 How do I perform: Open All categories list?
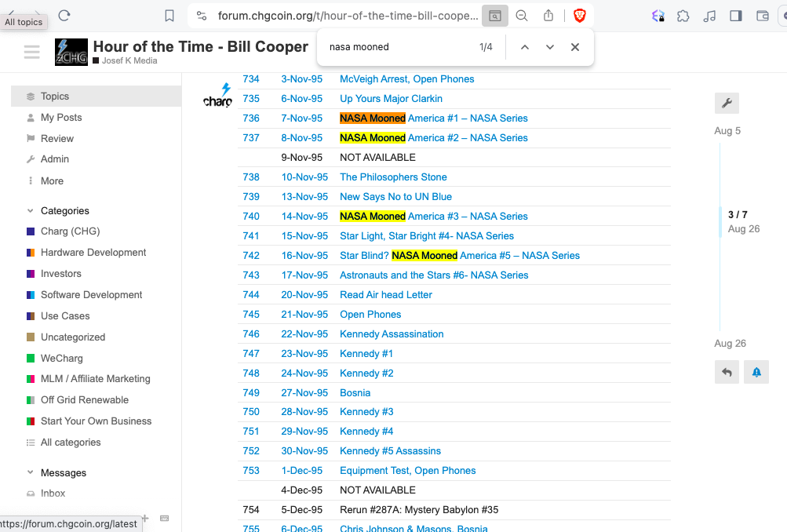[x=71, y=443]
